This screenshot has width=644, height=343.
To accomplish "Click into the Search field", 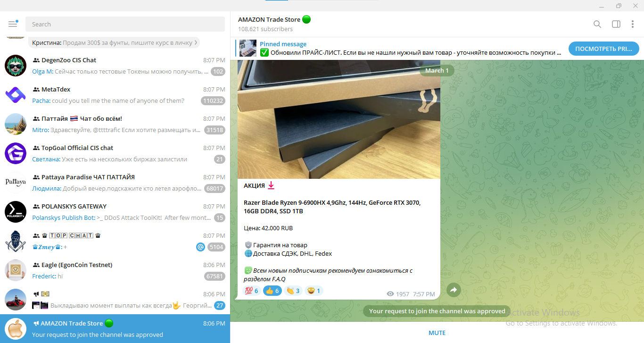I will tap(125, 24).
